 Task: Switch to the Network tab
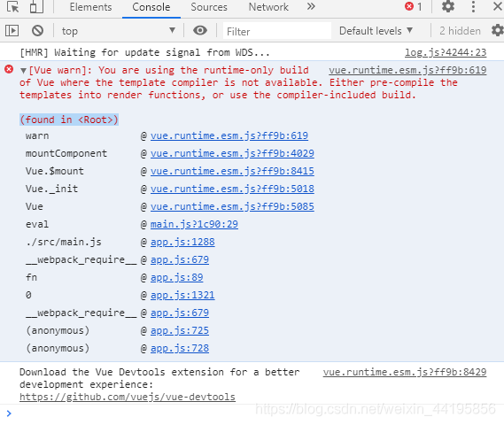[x=268, y=7]
